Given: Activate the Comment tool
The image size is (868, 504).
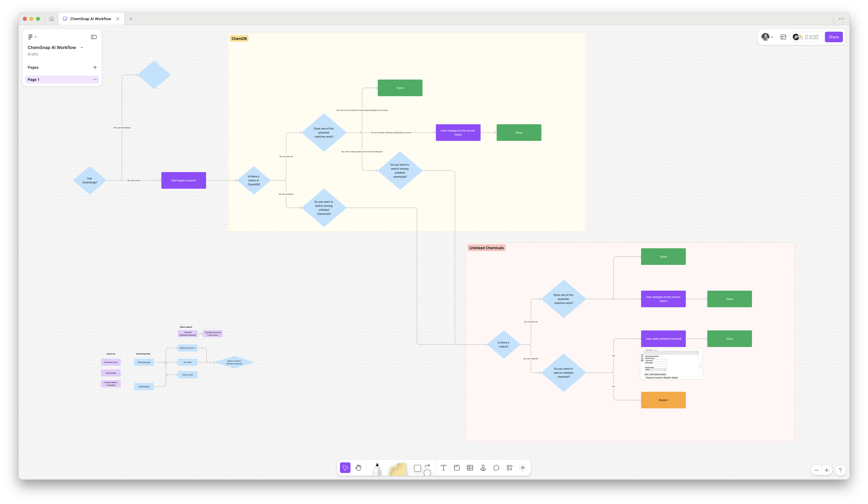Looking at the screenshot, I should 496,468.
